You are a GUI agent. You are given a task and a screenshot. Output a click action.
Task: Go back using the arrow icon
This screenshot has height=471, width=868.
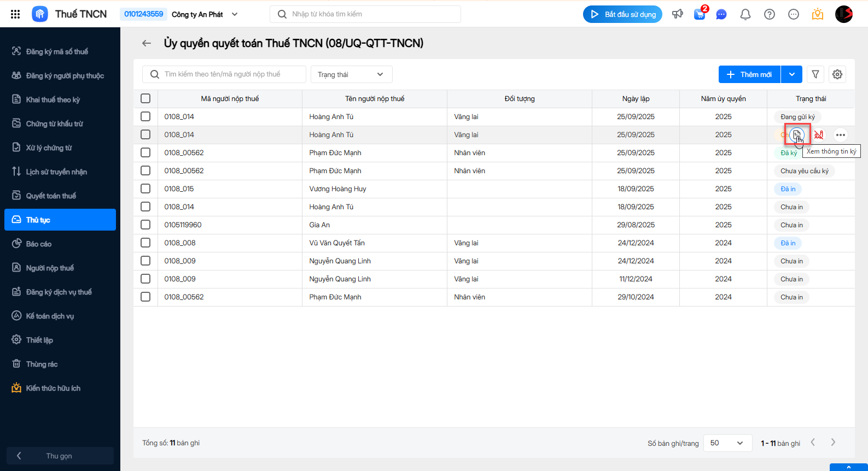[147, 43]
